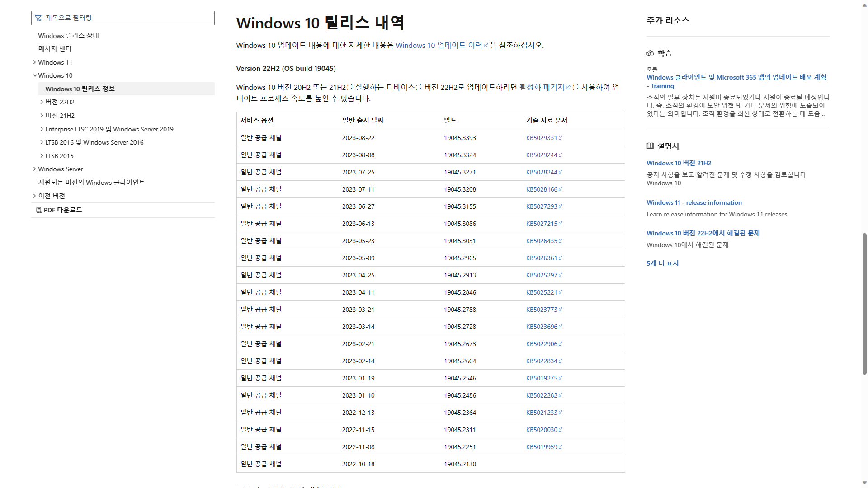
Task: Expand the Windows Server sidebar node
Action: (x=34, y=169)
